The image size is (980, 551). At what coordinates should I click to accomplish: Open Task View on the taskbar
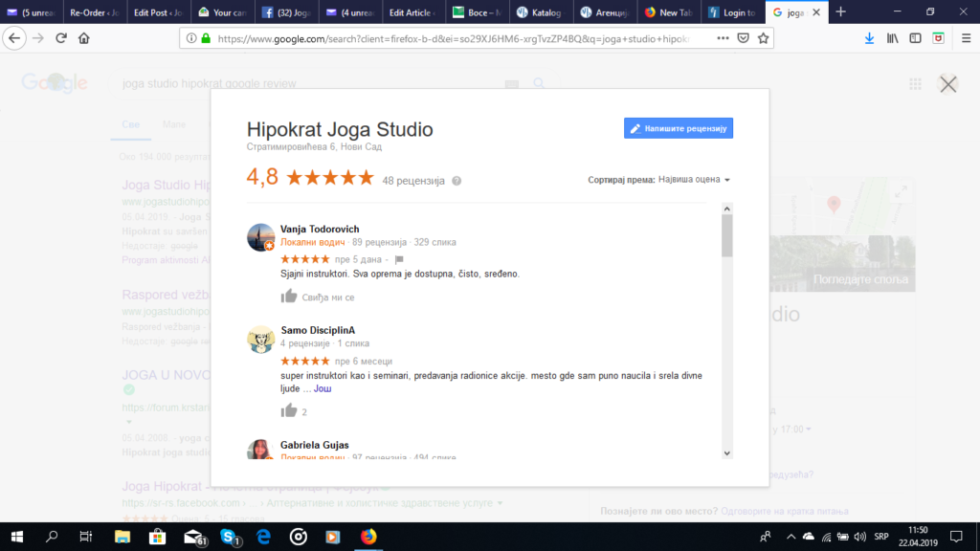tap(85, 537)
